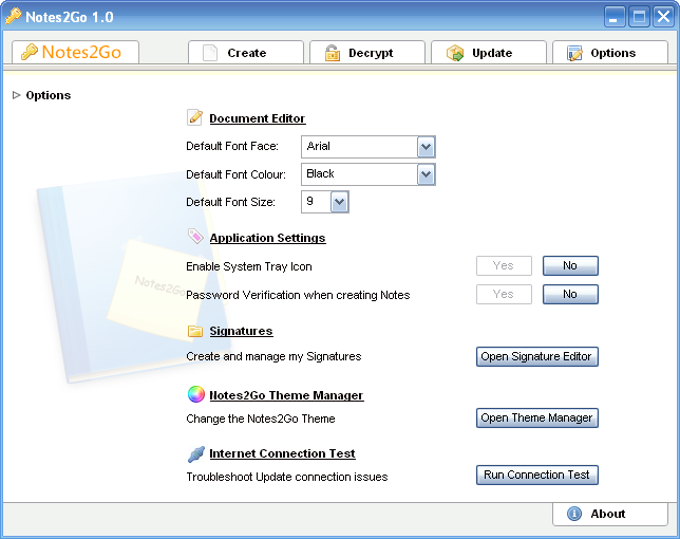Click the Internet Connection Test heading
Viewport: 680px width, 539px height.
point(282,454)
